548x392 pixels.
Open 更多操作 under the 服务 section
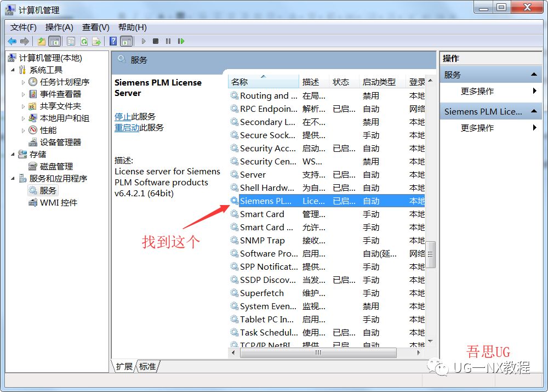point(477,91)
